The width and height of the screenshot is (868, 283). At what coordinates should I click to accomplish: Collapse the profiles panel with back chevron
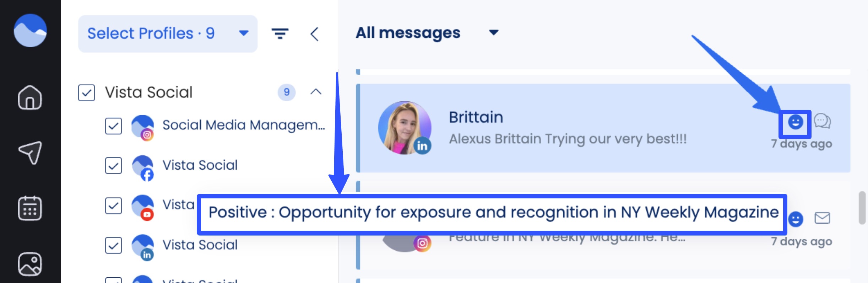314,34
